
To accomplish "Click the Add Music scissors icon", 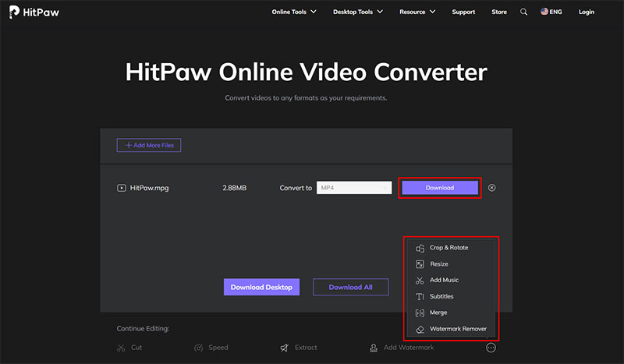I will pyautogui.click(x=420, y=281).
